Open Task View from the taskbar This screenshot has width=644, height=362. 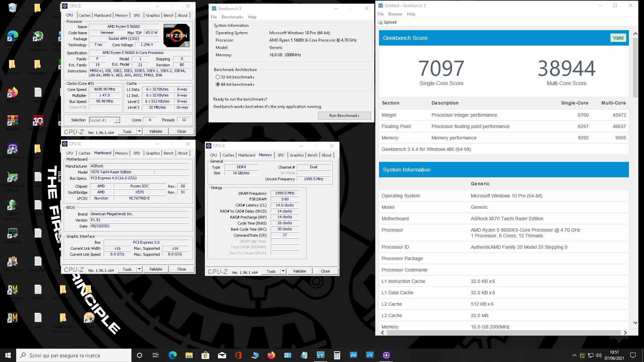[x=155, y=355]
